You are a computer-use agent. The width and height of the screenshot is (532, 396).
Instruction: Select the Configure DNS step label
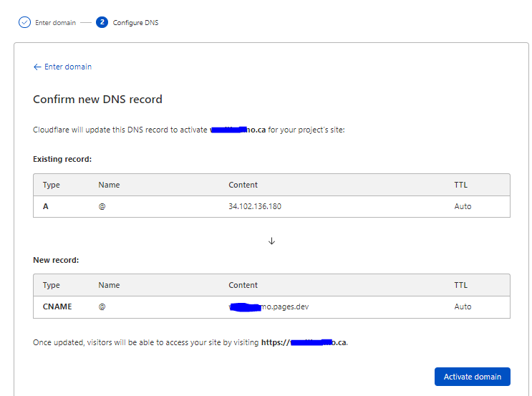click(x=135, y=22)
